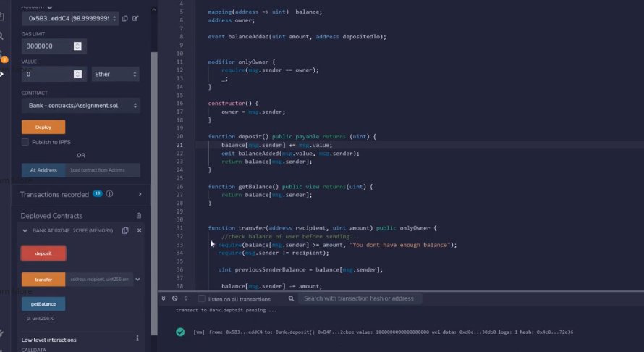
Task: Click the Load contract from Address field
Action: (103, 170)
